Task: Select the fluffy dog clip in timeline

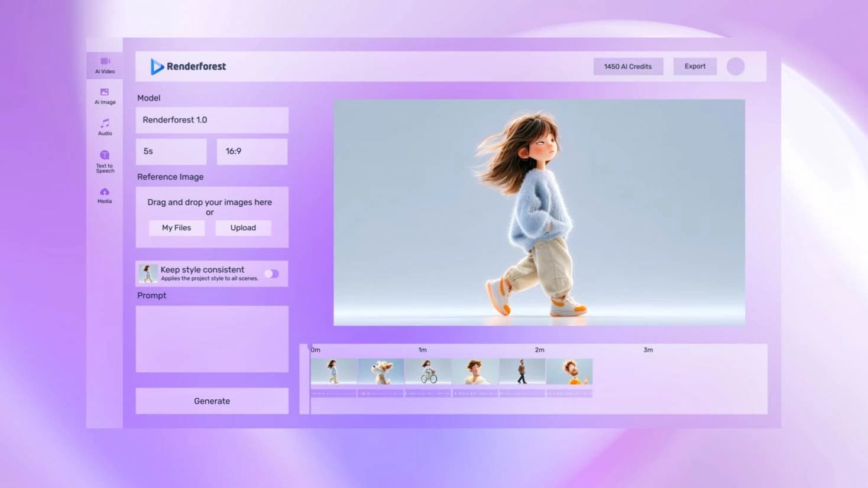Action: [381, 372]
